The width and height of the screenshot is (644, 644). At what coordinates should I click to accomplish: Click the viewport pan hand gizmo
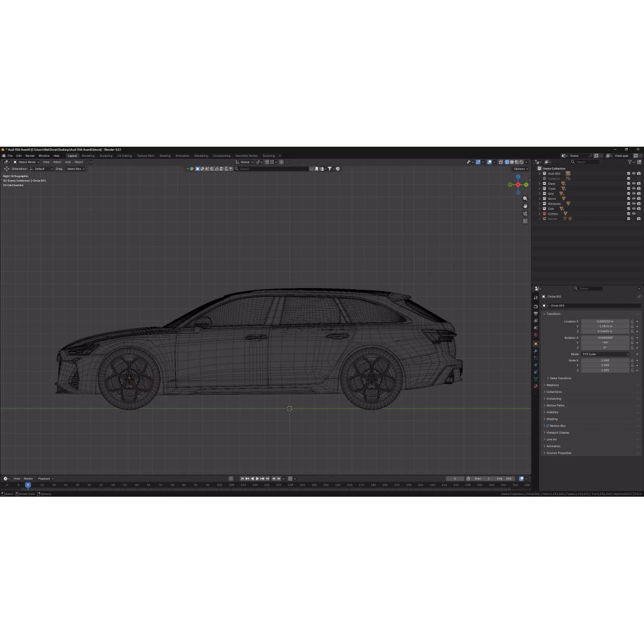pos(525,206)
